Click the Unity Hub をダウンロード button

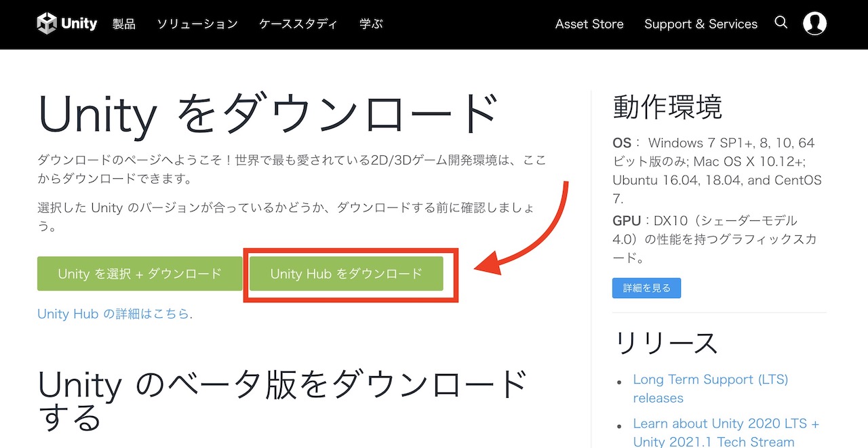coord(347,274)
